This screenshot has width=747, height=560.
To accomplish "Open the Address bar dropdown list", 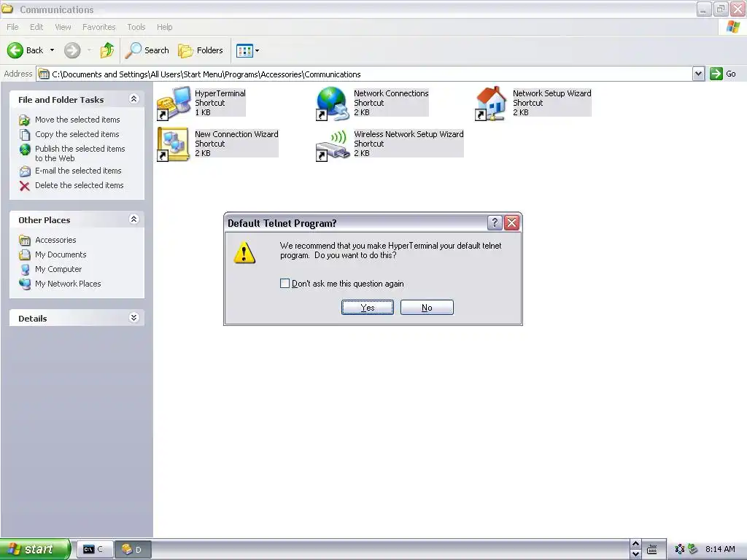I will (x=698, y=74).
